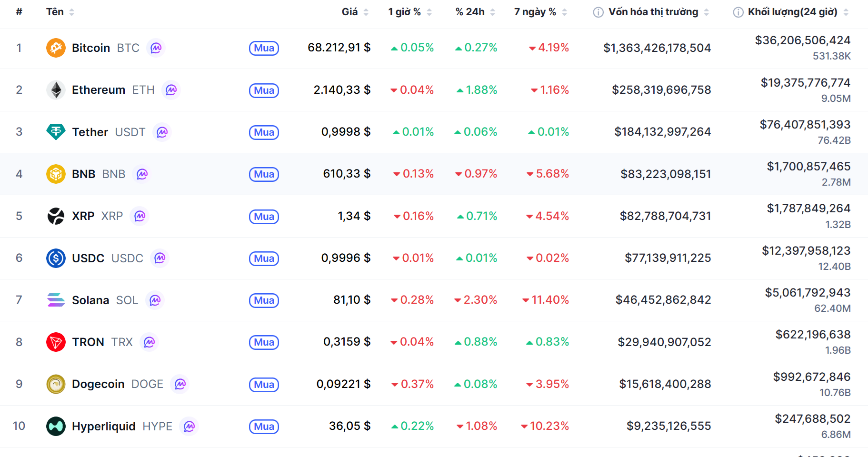Click info icon next to Vốn hóa thị trường

598,12
